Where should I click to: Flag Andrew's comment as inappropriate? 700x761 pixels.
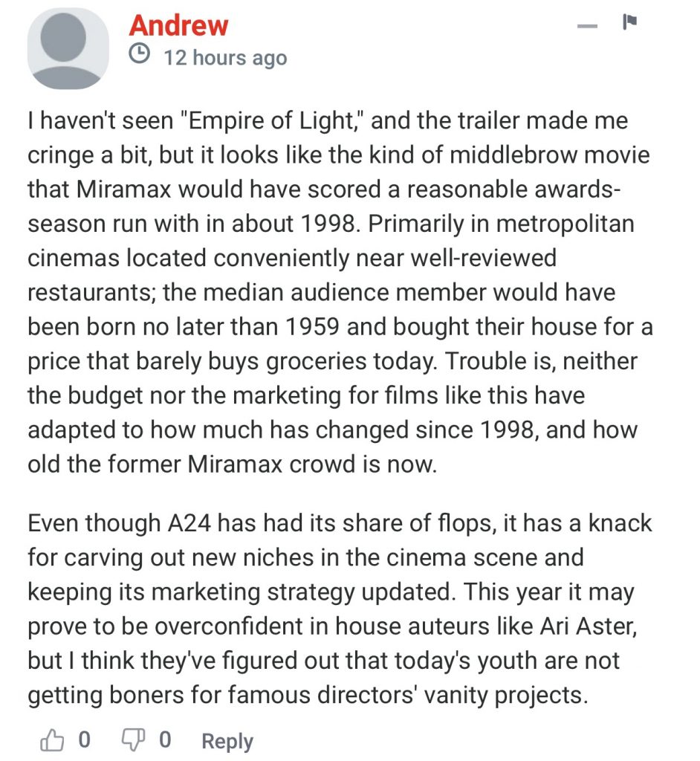click(629, 23)
